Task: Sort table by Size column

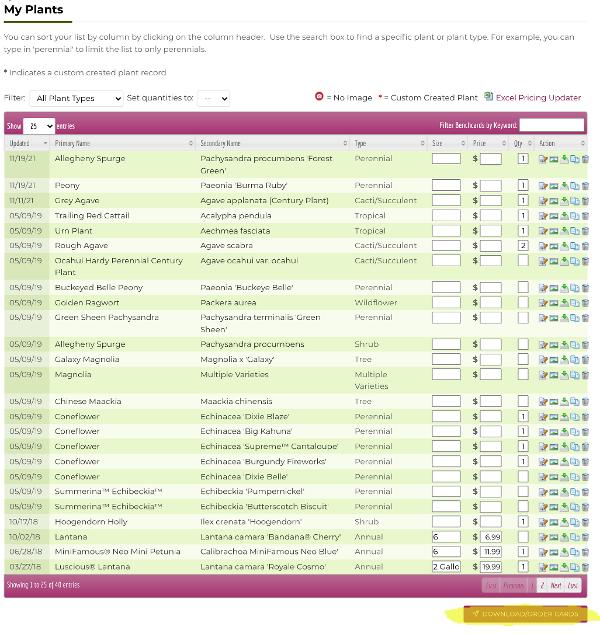Action: [448, 143]
